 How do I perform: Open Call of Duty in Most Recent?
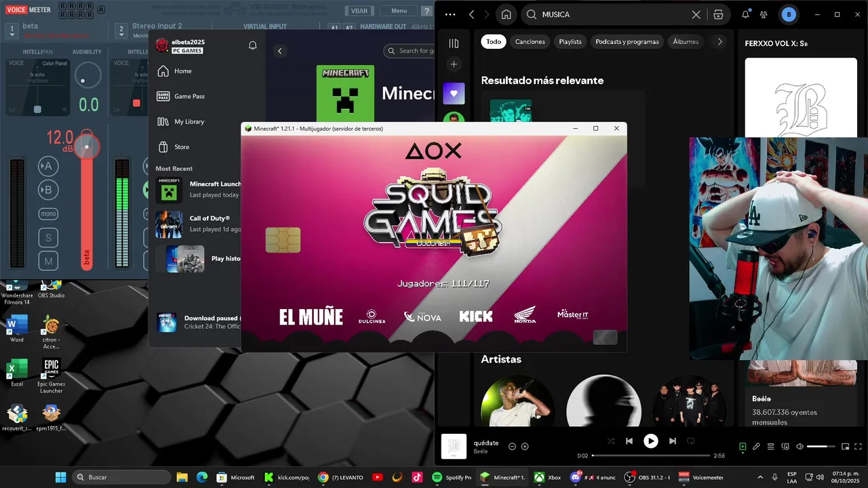coord(198,224)
